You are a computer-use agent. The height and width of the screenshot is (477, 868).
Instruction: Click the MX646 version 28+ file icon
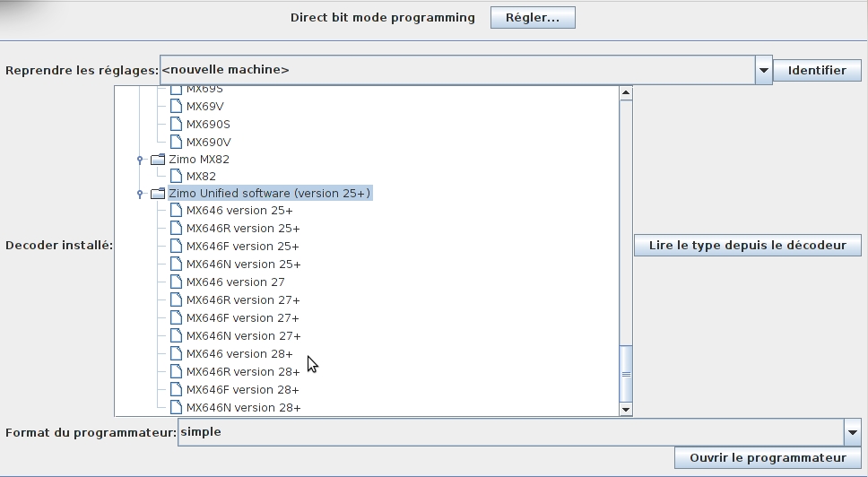[176, 353]
